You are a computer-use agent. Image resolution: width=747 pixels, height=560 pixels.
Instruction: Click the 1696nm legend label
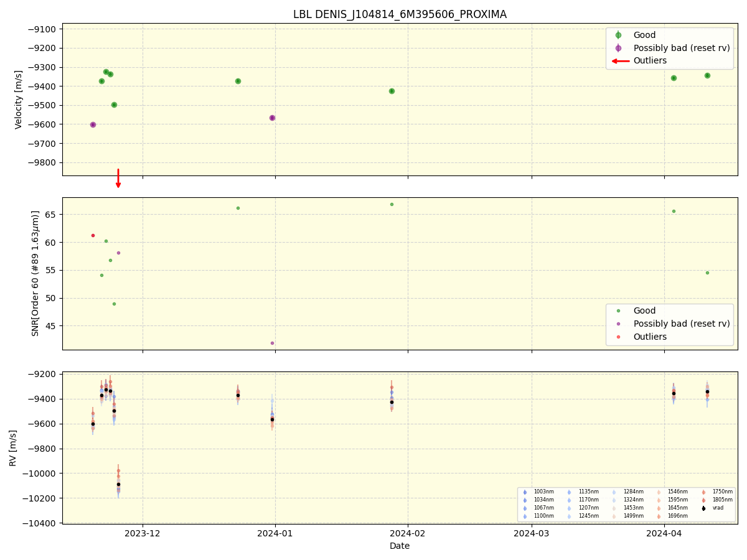pyautogui.click(x=678, y=516)
